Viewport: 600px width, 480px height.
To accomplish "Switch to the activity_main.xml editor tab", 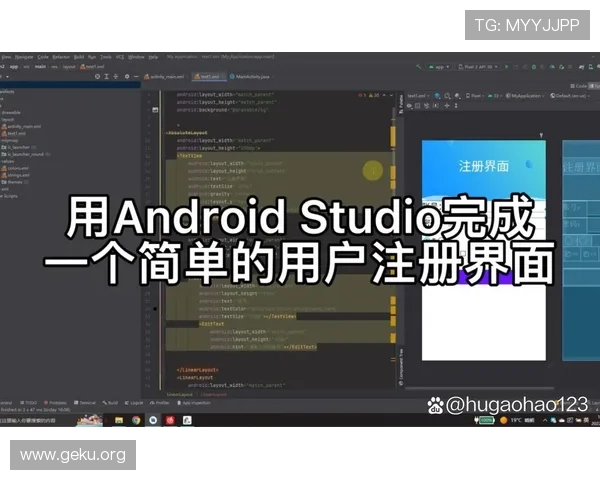I will pos(165,77).
